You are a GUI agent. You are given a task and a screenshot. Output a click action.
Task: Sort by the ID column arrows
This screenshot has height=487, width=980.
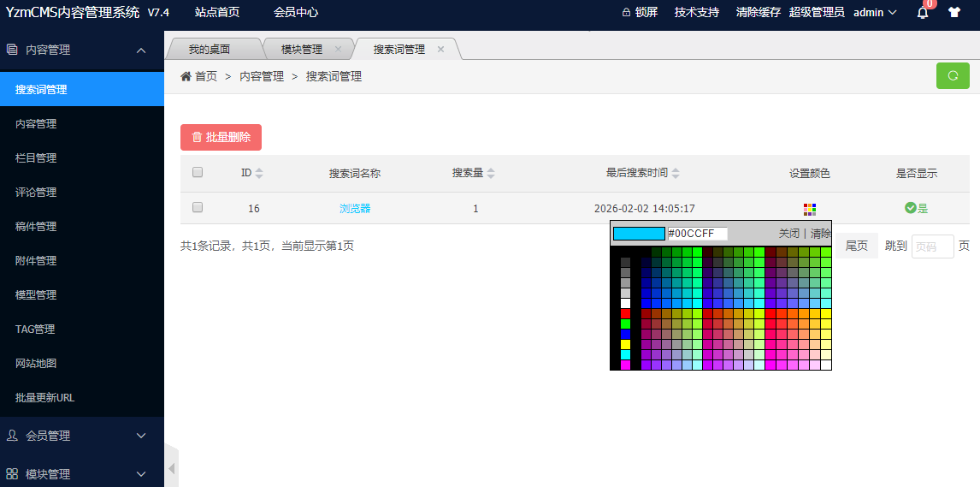click(x=259, y=174)
